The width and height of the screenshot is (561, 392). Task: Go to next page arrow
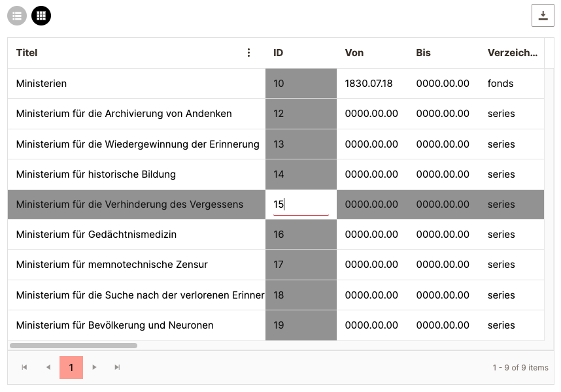coord(94,368)
